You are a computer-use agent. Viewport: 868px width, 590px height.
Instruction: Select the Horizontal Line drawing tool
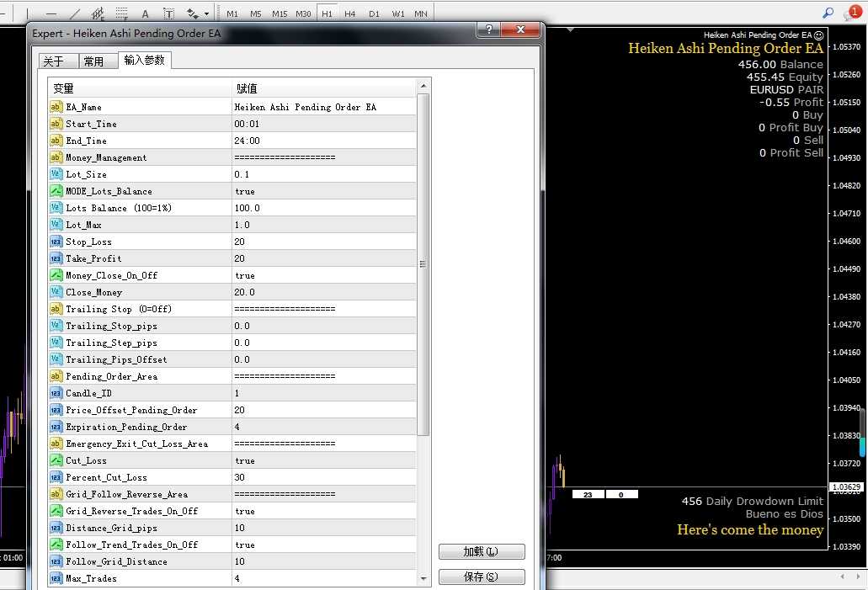(51, 13)
